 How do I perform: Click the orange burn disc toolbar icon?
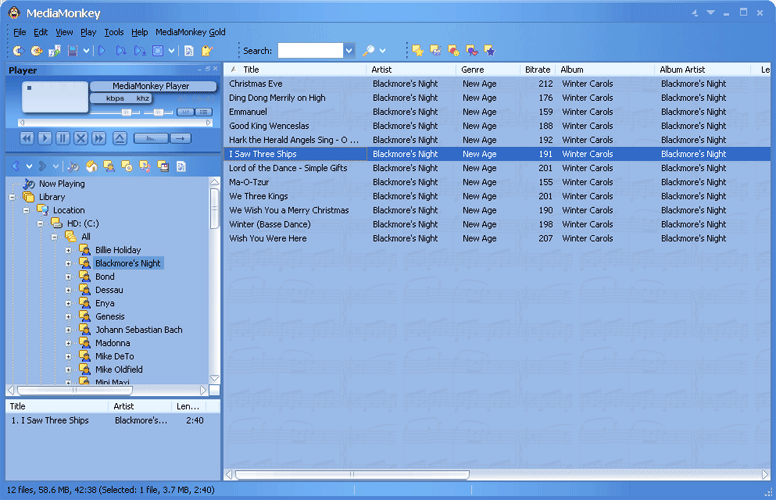pos(36,50)
